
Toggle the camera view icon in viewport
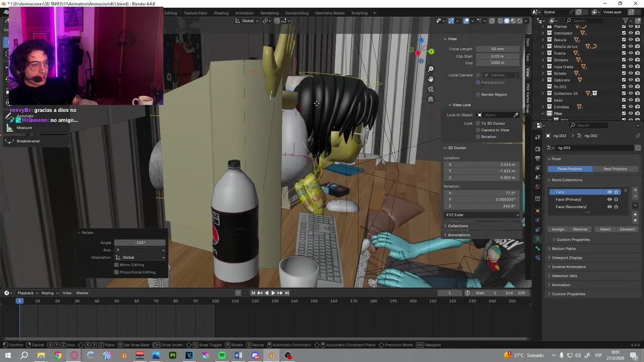click(x=431, y=89)
